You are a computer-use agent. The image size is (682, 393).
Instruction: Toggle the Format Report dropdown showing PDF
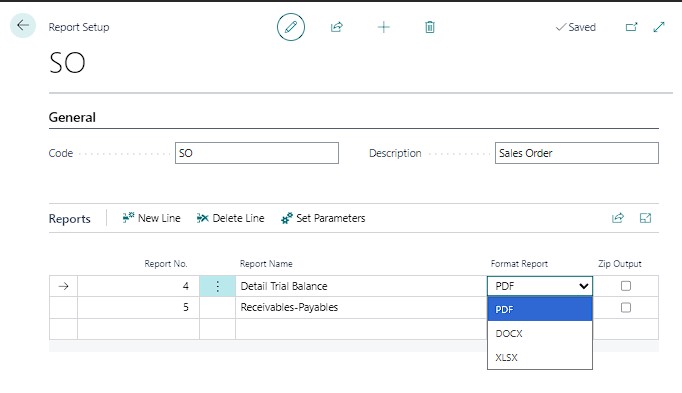(x=540, y=286)
